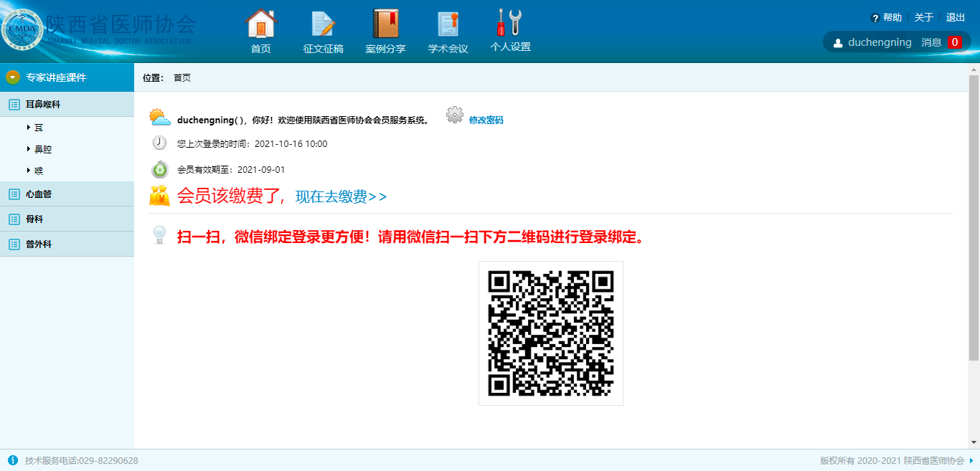Viewport: 980px width, 471px height.
Task: Click the list icon beside 心血管
Action: [14, 194]
